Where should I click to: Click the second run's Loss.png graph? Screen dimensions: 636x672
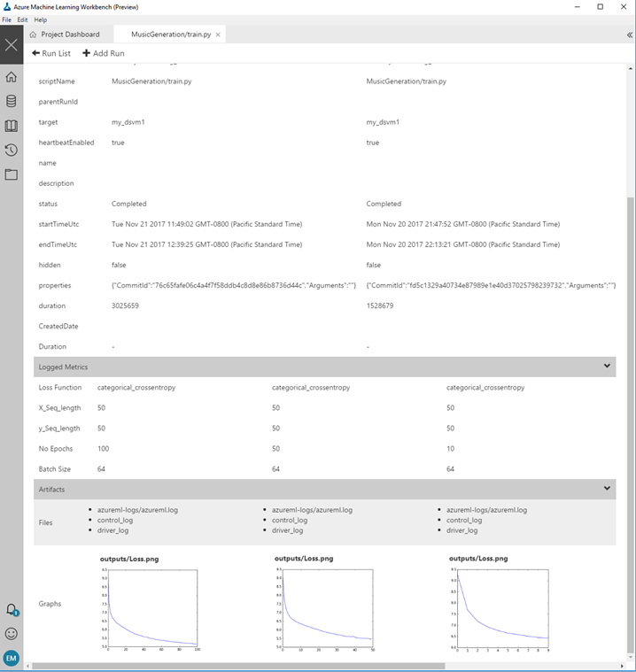(325, 608)
